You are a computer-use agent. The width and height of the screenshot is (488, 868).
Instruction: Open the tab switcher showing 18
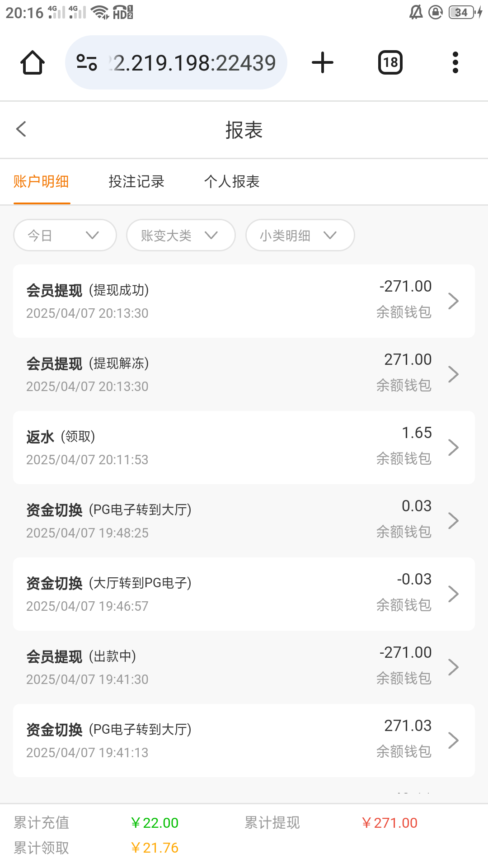click(x=390, y=62)
